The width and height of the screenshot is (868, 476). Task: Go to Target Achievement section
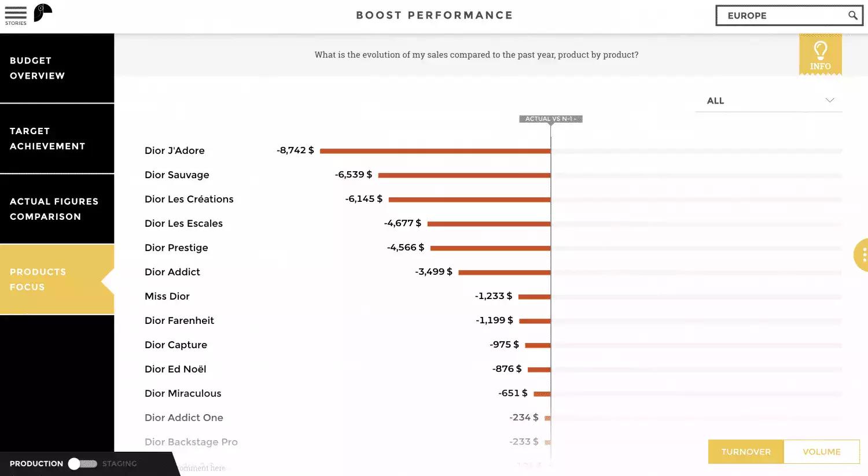click(57, 139)
